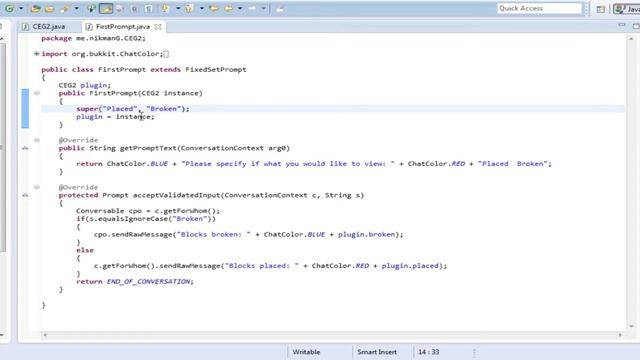This screenshot has width=640, height=360.
Task: Click the Writable status bar entry
Action: click(x=306, y=352)
